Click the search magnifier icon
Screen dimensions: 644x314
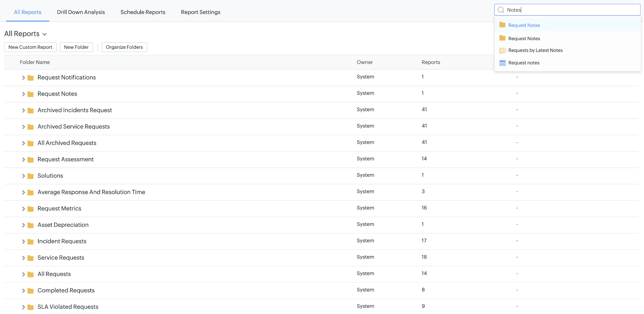coord(501,10)
